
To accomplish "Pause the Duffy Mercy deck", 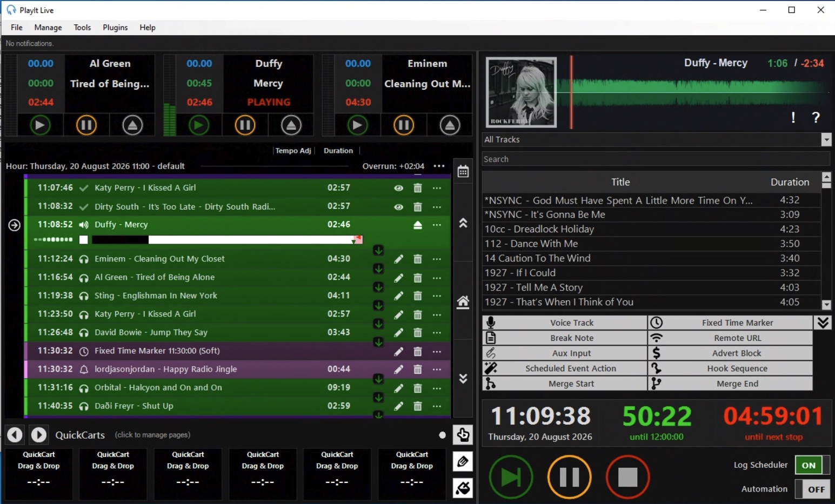I will pos(245,125).
